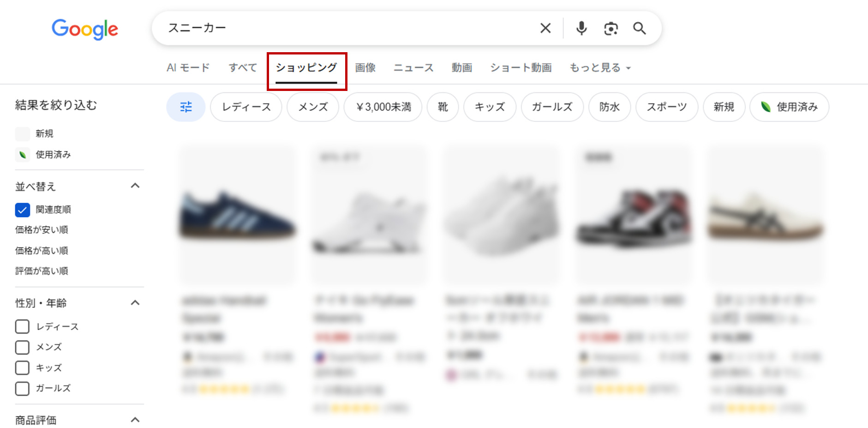This screenshot has height=428, width=868.
Task: Apply the ￥3,000未満 filter chip
Action: [383, 107]
